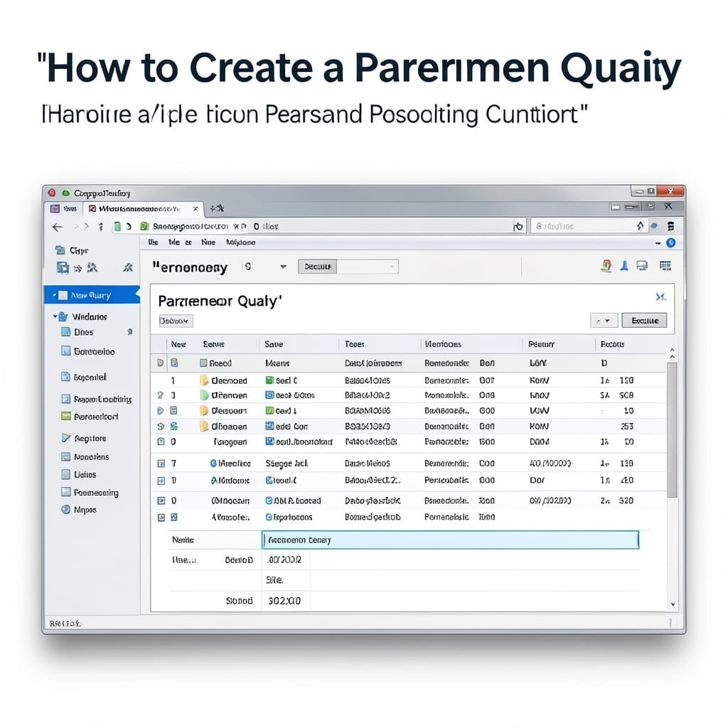
Task: Click the colorful palette icon in the toolbar
Action: 606,266
